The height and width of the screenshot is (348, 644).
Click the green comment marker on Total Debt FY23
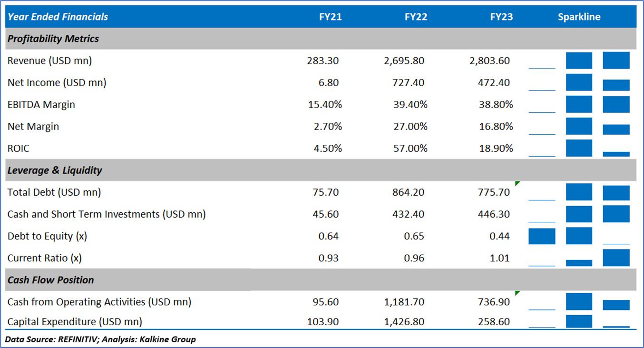[517, 183]
